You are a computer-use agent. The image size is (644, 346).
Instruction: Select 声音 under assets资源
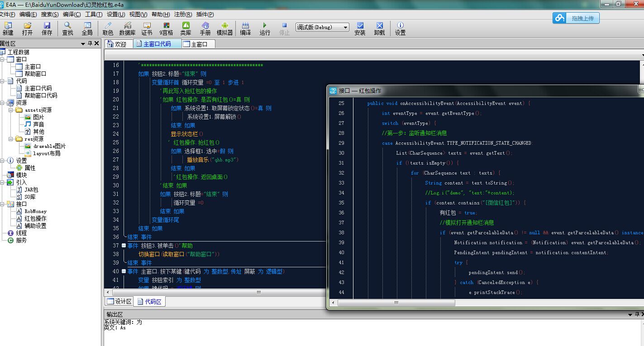(x=38, y=124)
